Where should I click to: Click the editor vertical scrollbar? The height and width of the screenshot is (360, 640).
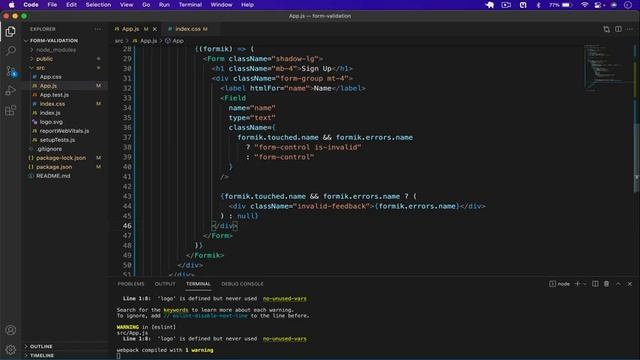pos(636,159)
